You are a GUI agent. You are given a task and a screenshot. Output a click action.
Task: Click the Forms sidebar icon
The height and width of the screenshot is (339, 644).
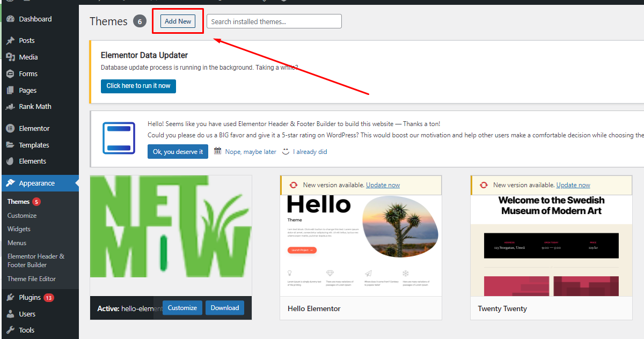10,73
